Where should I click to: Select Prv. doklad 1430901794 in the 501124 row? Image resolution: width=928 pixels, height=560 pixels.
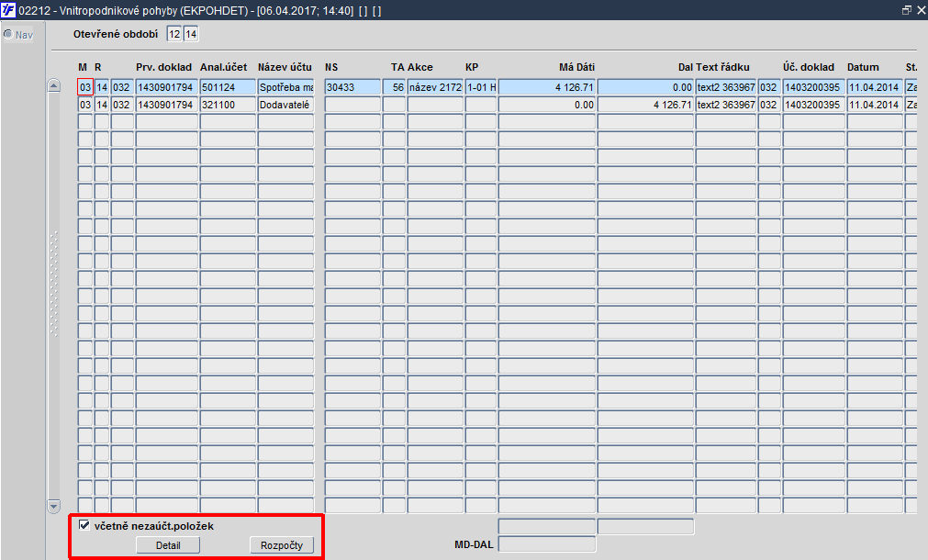pyautogui.click(x=167, y=87)
